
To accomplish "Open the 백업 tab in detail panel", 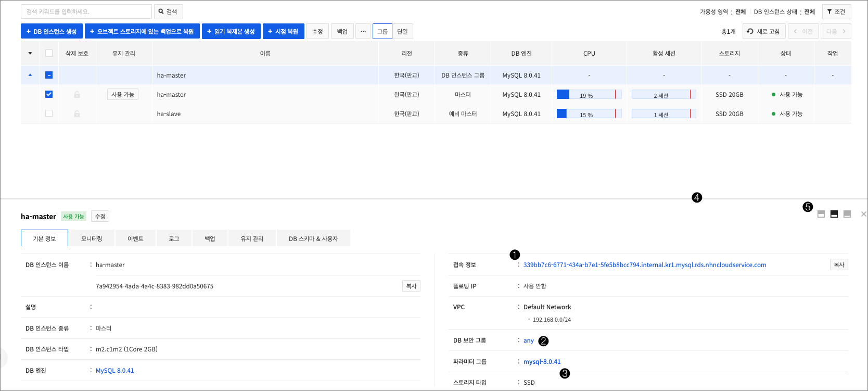I will click(210, 238).
